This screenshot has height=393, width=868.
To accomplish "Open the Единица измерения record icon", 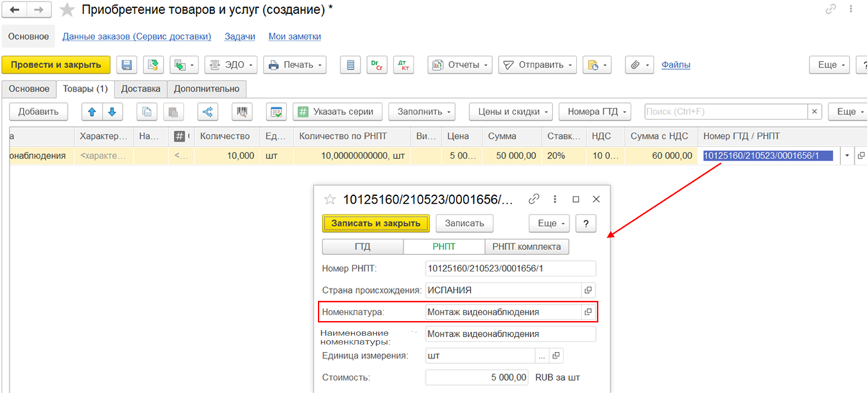I will point(555,356).
